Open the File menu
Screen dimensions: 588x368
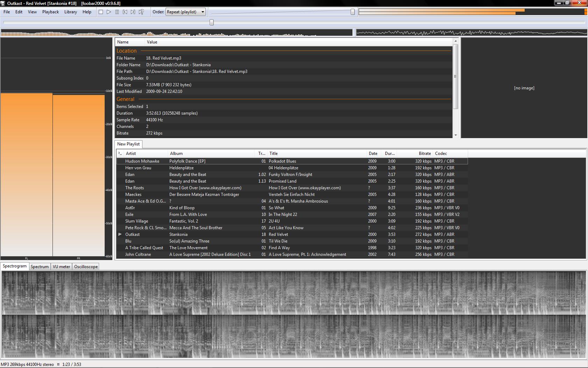click(7, 12)
